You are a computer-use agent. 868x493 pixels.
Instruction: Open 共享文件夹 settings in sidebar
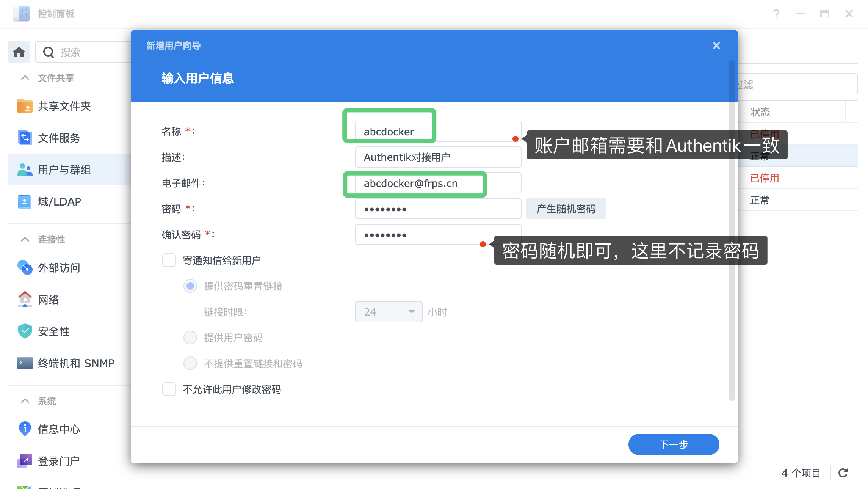64,106
